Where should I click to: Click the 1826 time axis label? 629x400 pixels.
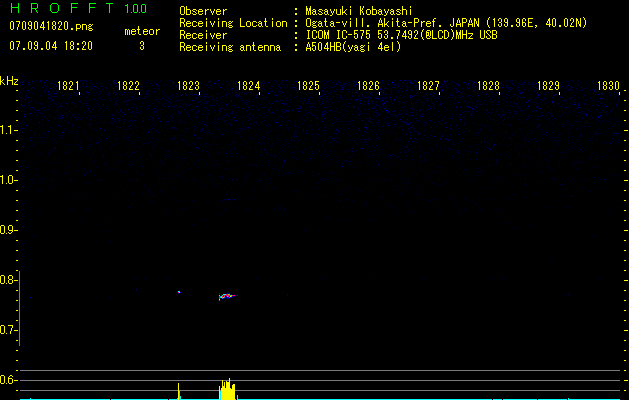click(x=368, y=86)
